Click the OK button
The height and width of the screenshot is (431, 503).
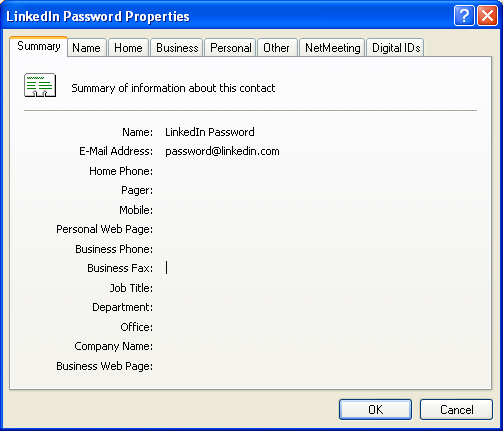point(375,409)
